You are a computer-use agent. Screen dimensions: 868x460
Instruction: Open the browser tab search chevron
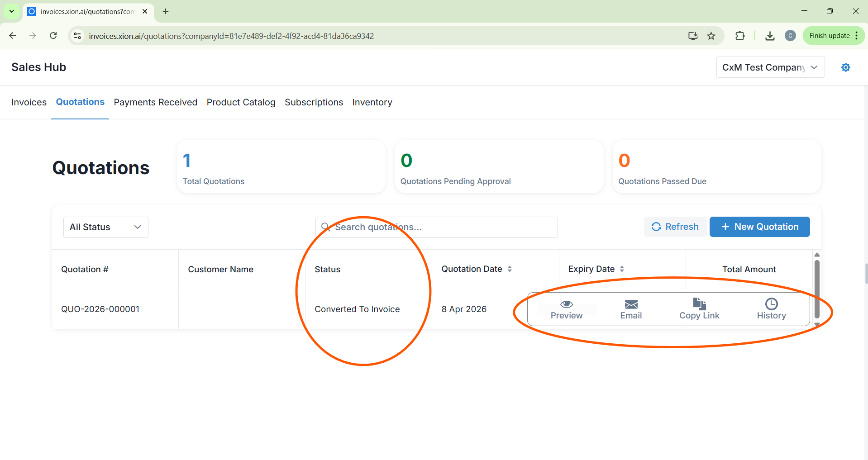[12, 11]
